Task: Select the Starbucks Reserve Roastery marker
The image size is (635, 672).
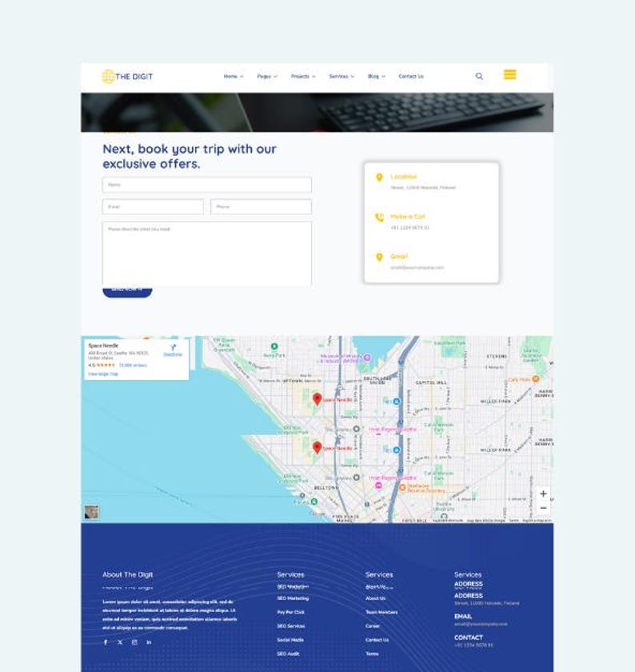Action: [402, 488]
